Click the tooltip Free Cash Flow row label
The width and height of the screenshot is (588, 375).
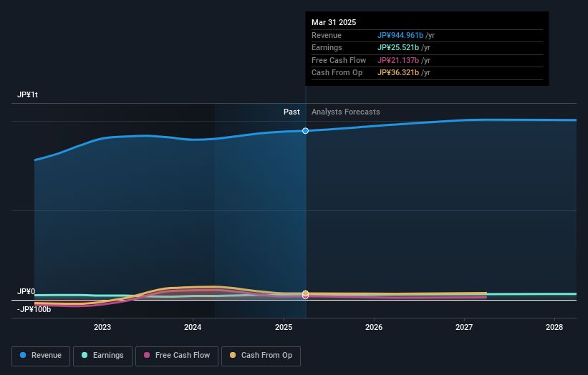tap(339, 60)
